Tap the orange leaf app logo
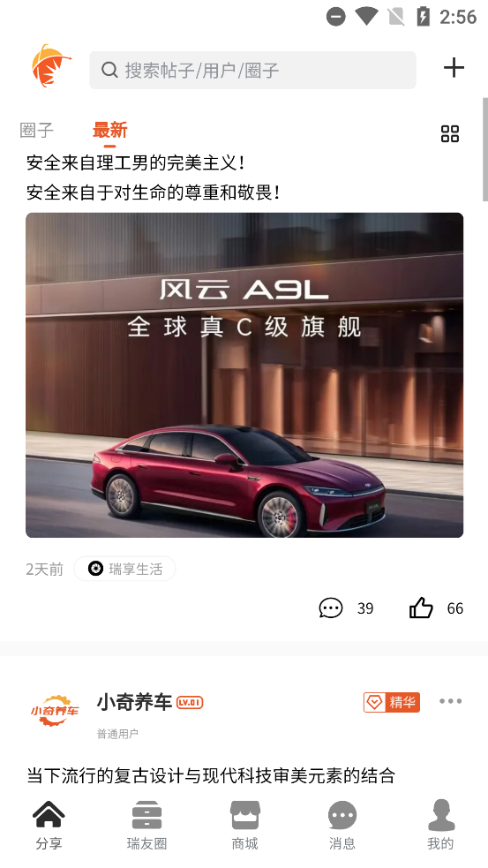This screenshot has height=868, width=488. (51, 66)
